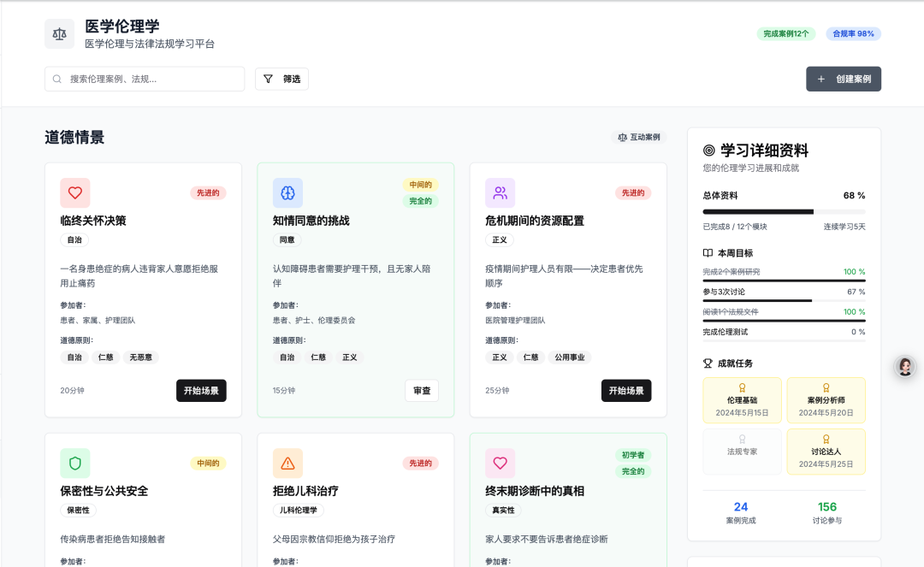
Task: Open the 筛选 filter dropdown
Action: [x=281, y=79]
